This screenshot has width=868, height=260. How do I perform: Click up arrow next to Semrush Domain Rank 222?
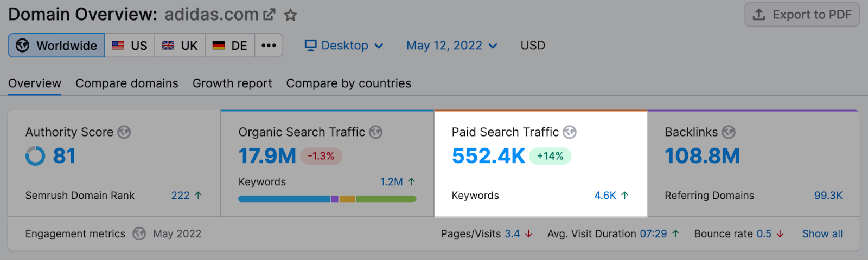click(x=198, y=196)
